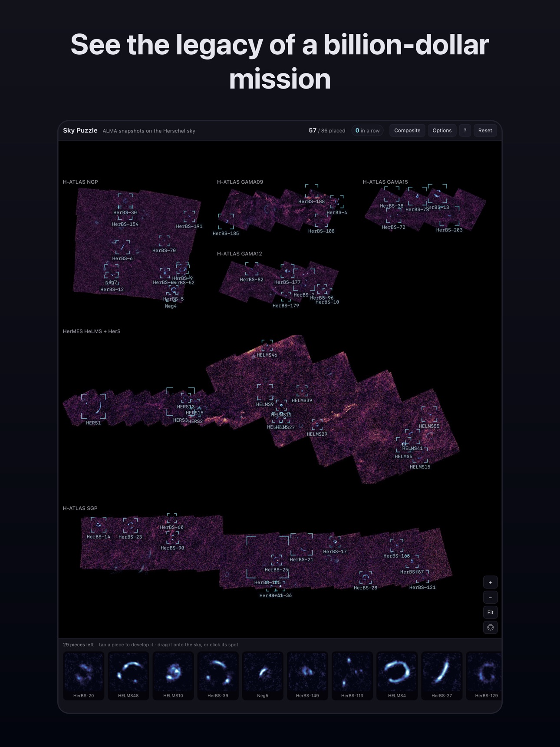560x747 pixels.
Task: Click the '29 pieces left' text
Action: click(x=78, y=645)
